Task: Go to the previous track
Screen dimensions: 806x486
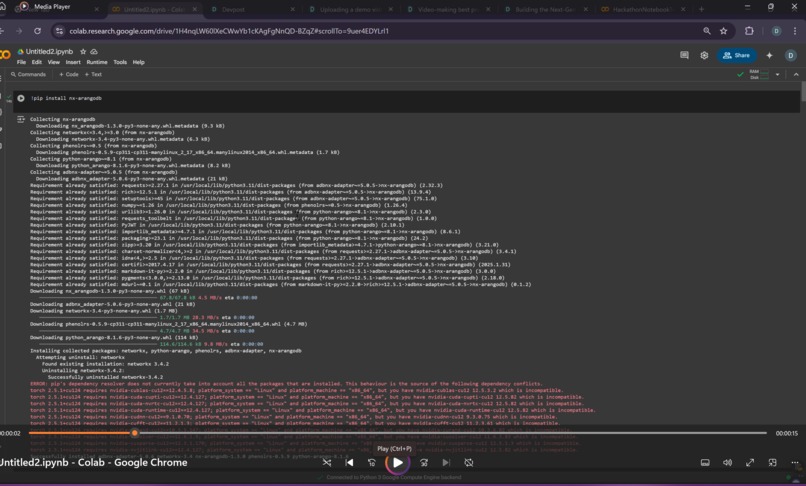Action: (x=350, y=463)
